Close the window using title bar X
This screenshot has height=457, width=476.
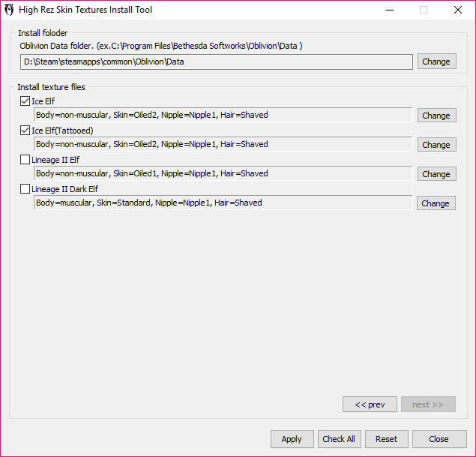click(x=457, y=11)
